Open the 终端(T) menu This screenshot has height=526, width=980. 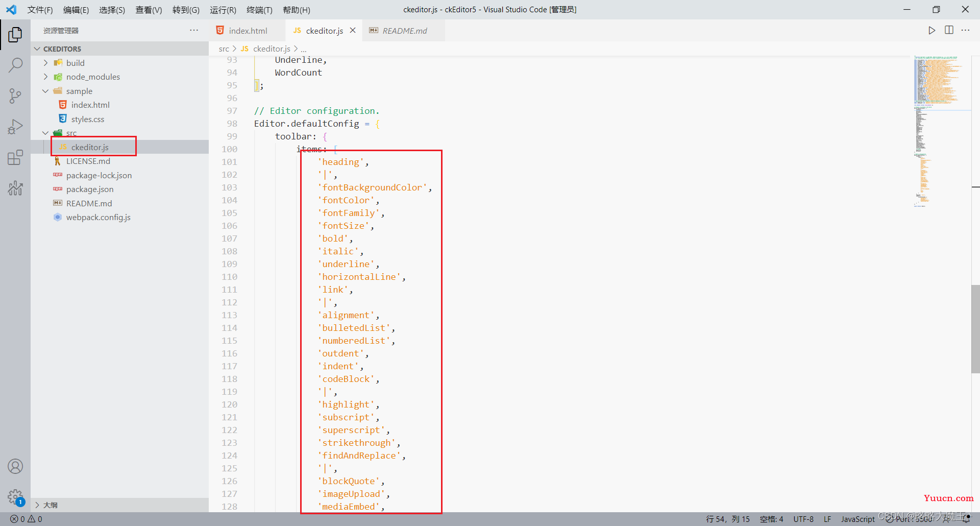coord(259,10)
